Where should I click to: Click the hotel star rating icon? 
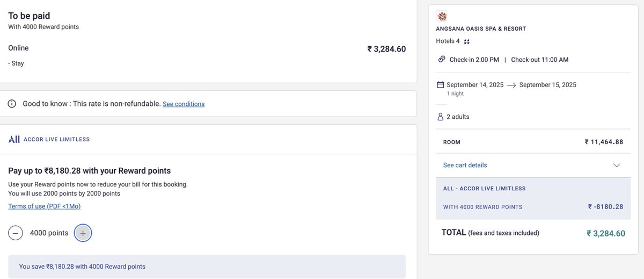coord(467,41)
